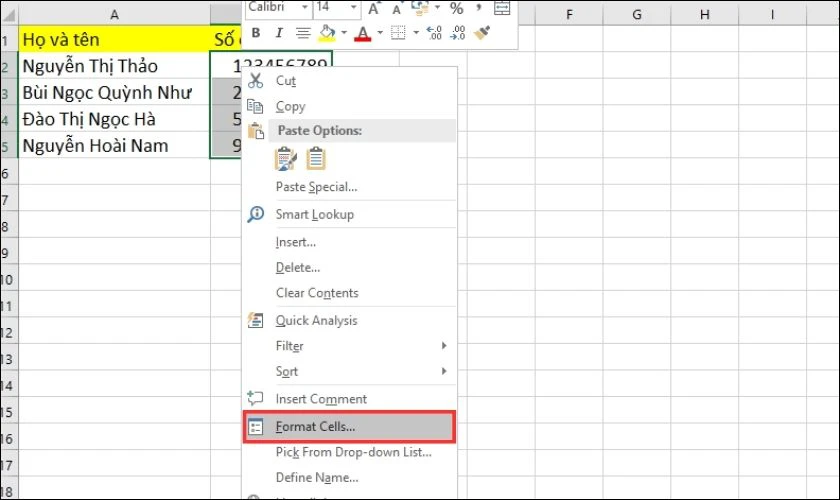Click Keep Source Formatting paste icon
The width and height of the screenshot is (840, 500).
pos(286,159)
